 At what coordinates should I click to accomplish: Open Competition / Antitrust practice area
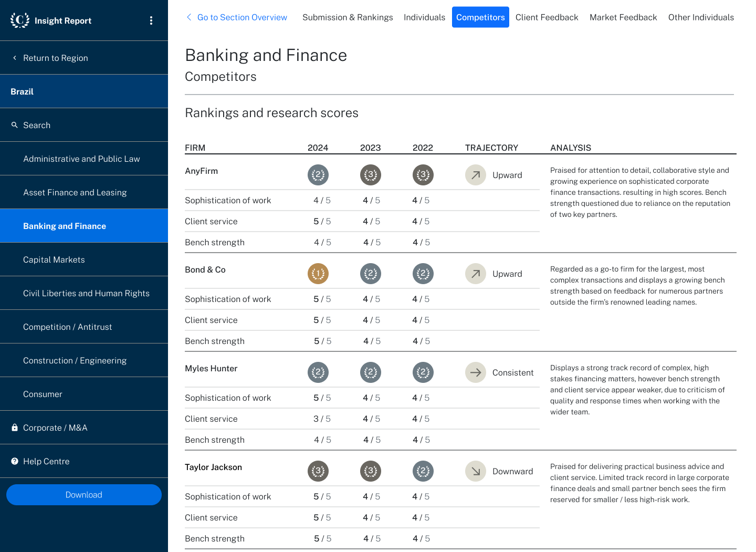(67, 327)
